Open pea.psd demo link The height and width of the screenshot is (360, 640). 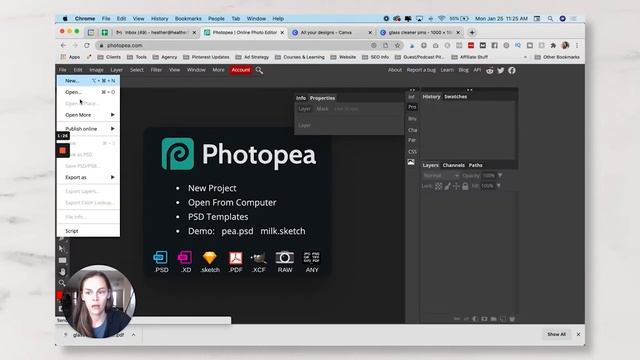237,231
